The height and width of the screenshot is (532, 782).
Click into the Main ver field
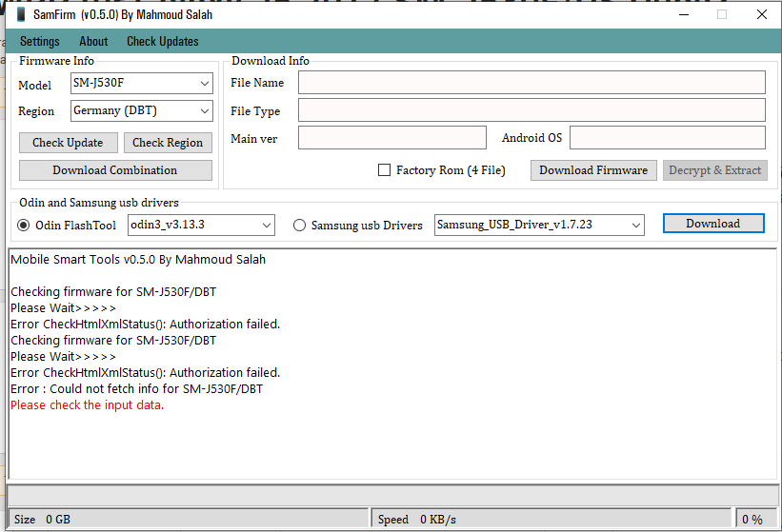(x=392, y=137)
